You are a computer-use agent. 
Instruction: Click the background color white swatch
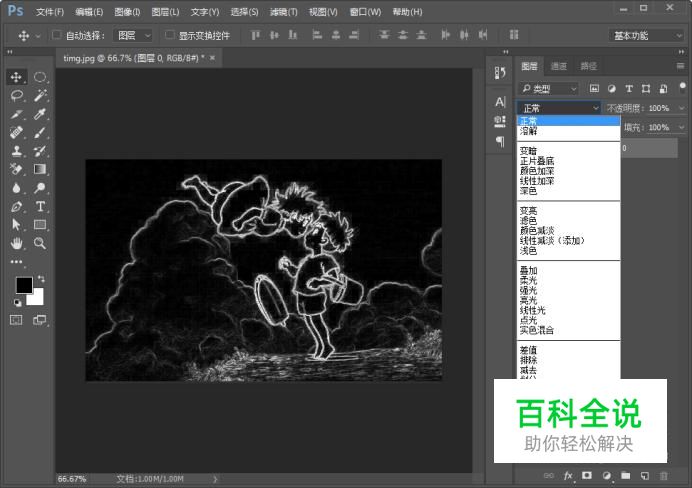38,299
